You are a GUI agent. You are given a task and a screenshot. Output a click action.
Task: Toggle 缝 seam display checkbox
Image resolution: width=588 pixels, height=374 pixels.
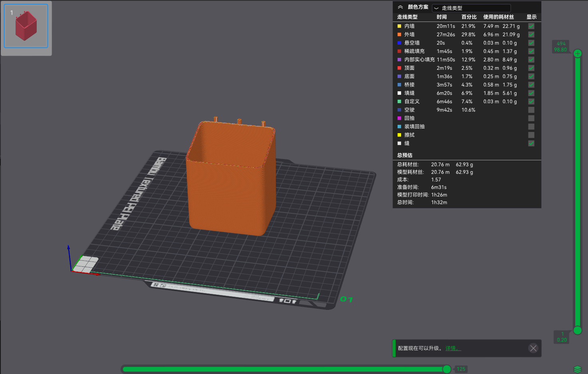click(531, 143)
